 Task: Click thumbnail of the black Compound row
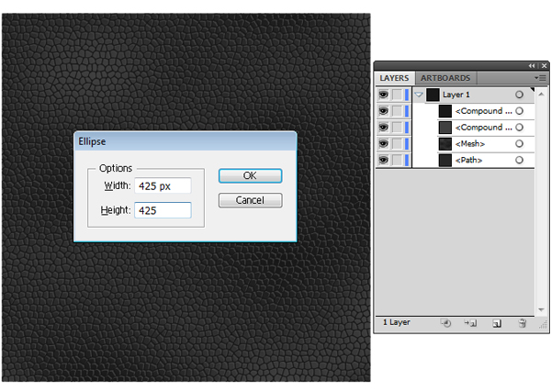tap(445, 111)
